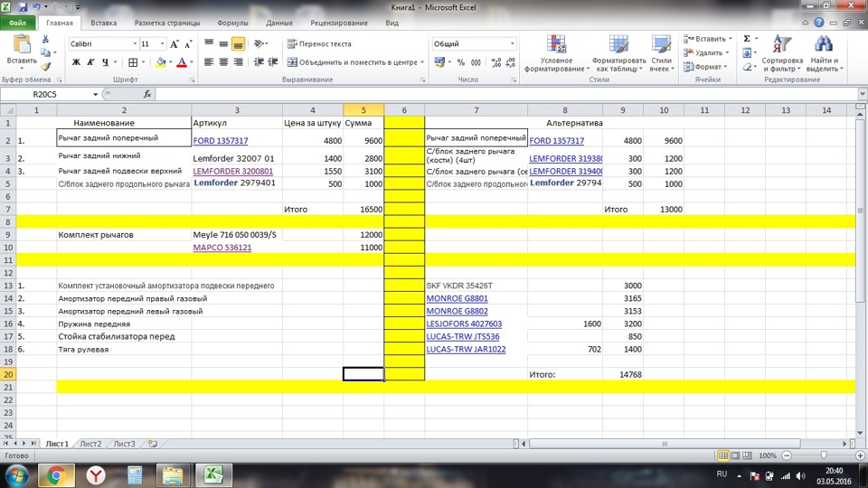The height and width of the screenshot is (488, 868).
Task: Switch to the Разметка страницы tab
Action: pos(167,23)
